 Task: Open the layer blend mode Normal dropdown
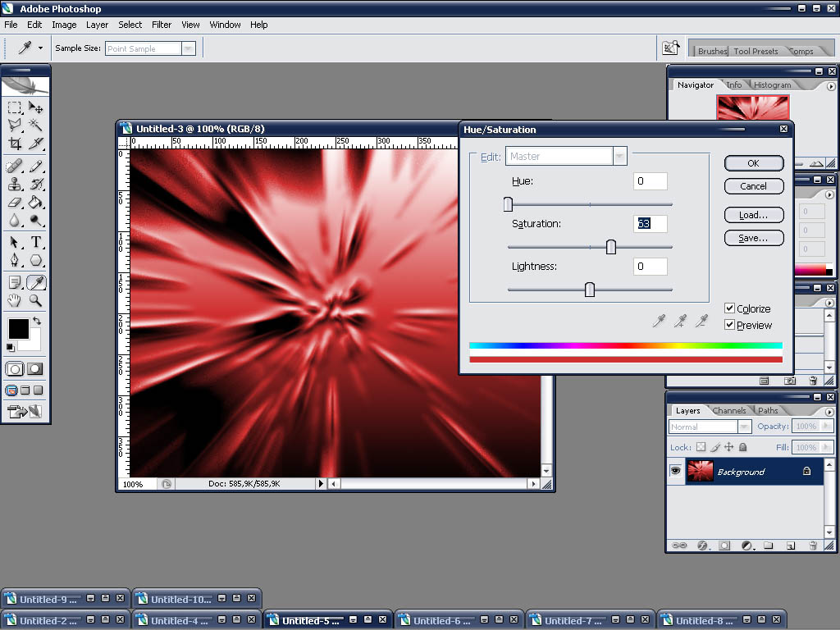click(744, 427)
